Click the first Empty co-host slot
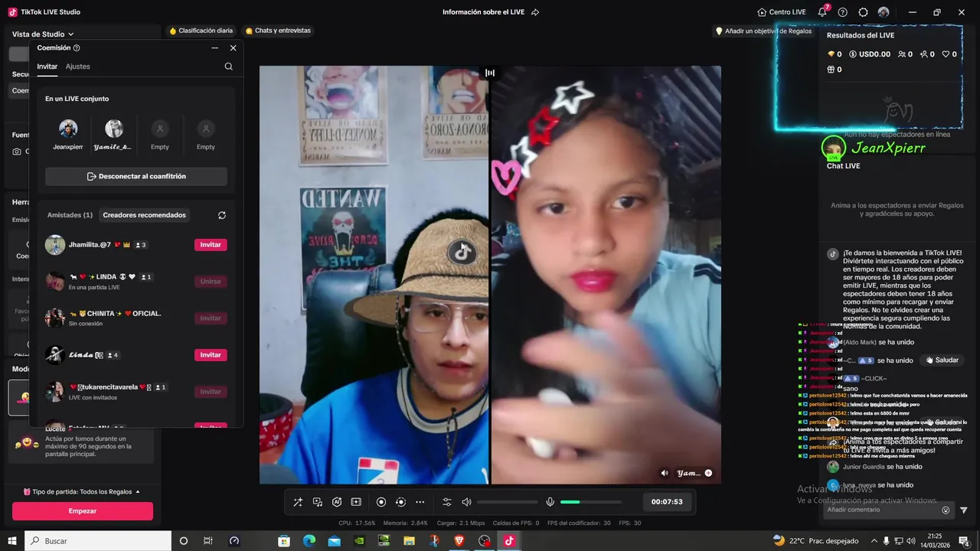Viewport: 980px width, 551px height. pyautogui.click(x=160, y=129)
